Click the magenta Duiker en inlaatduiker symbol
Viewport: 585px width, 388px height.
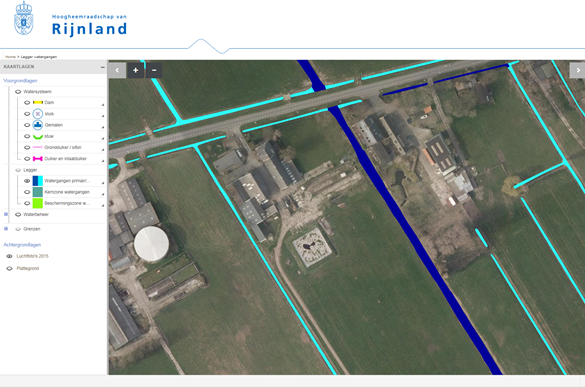coord(38,159)
